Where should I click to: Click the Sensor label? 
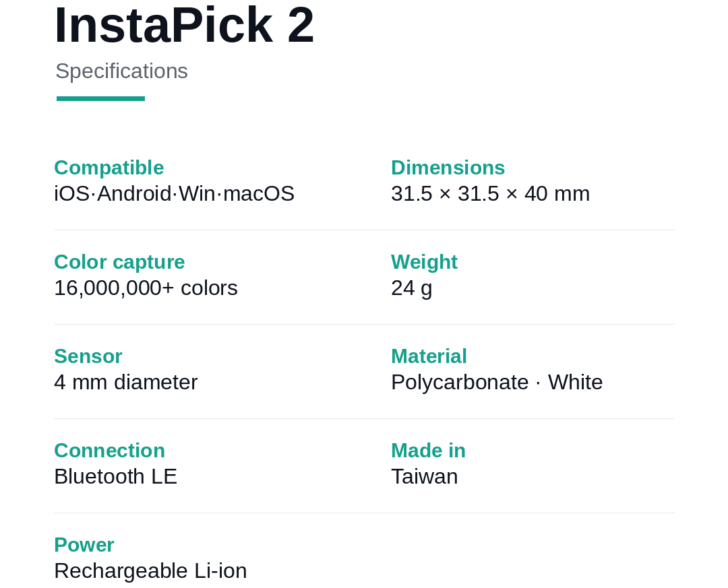(88, 356)
